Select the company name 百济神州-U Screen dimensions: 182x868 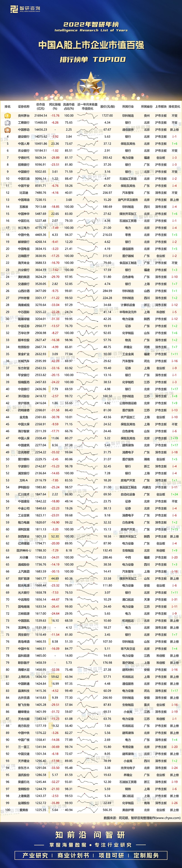[x=24, y=551]
